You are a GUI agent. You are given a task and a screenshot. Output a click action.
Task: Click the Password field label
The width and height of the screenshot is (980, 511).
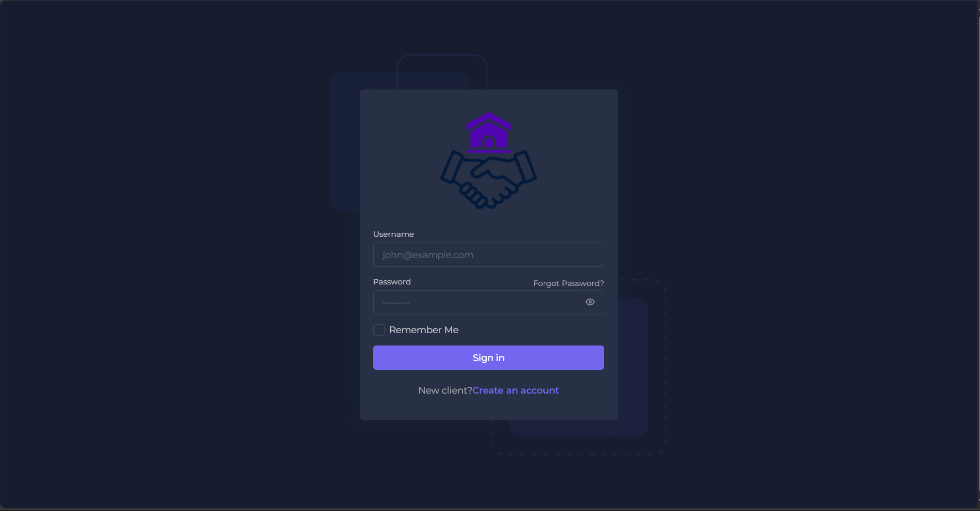392,282
